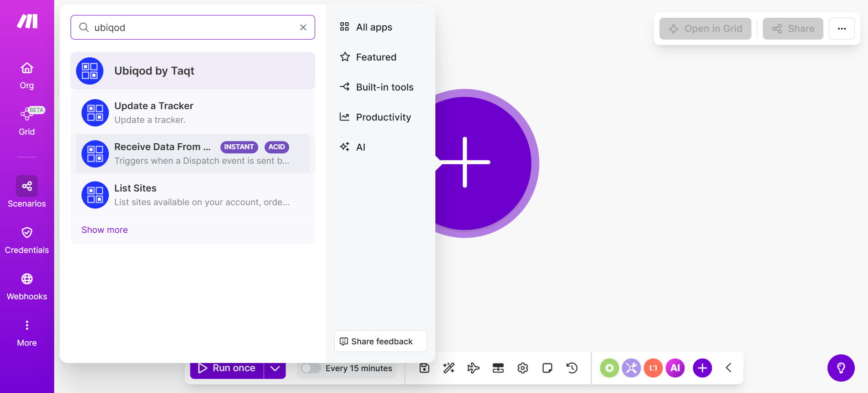
Task: Toggle the Every 15 minutes schedule switch
Action: tap(311, 368)
